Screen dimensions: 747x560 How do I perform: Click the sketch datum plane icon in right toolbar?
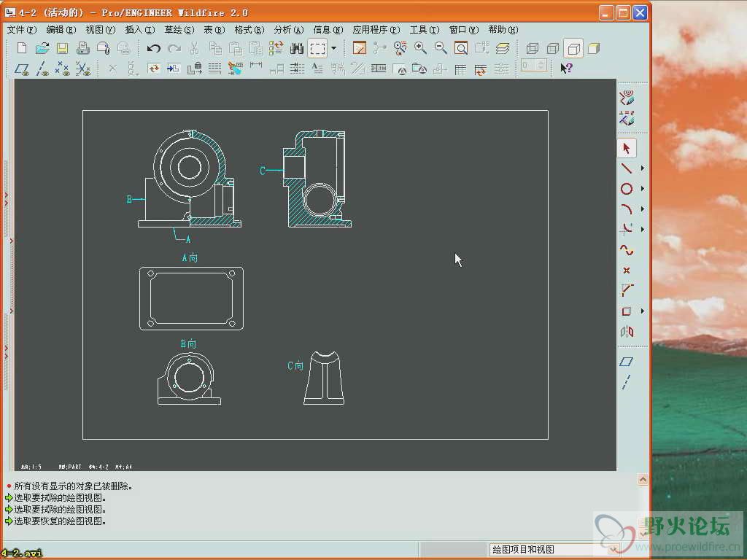(x=627, y=362)
